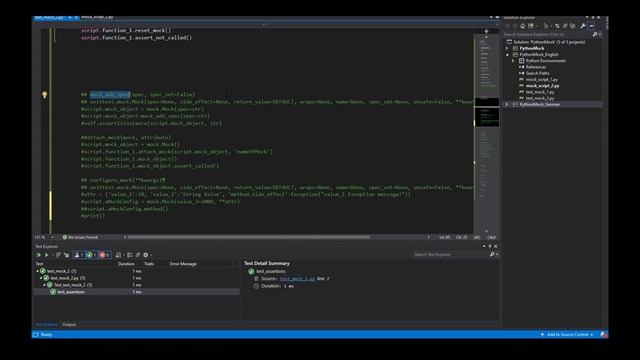640x360 pixels.
Task: Sort by the Error Message column header
Action: [x=183, y=264]
